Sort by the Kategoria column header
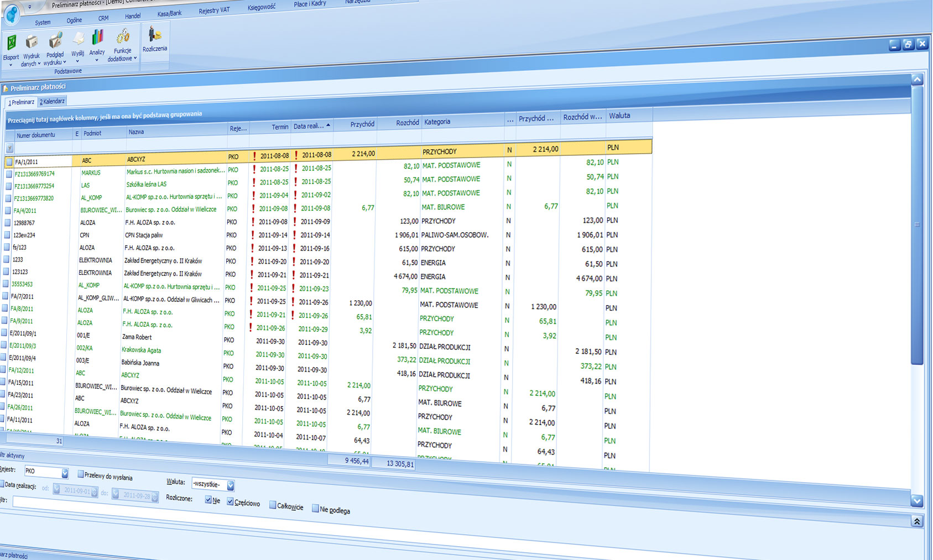The image size is (933, 560). tap(437, 122)
